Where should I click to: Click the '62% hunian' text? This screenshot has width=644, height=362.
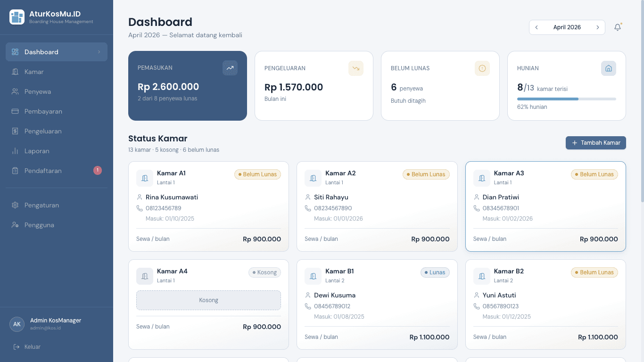(532, 107)
